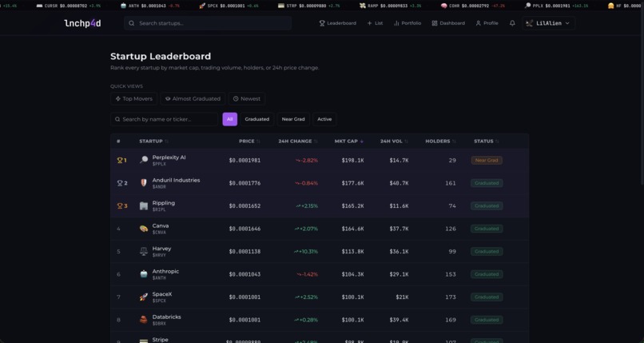
Task: Focus the Search startups field
Action: (x=208, y=23)
